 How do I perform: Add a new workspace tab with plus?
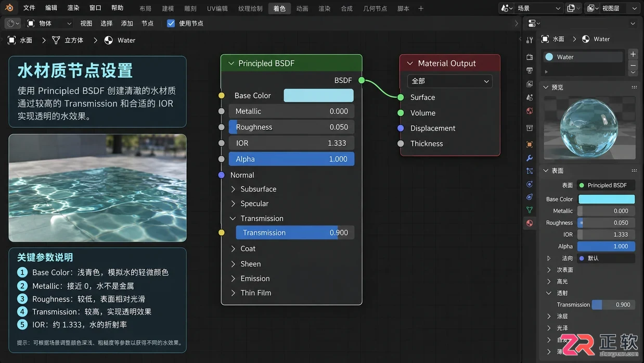[x=421, y=8]
